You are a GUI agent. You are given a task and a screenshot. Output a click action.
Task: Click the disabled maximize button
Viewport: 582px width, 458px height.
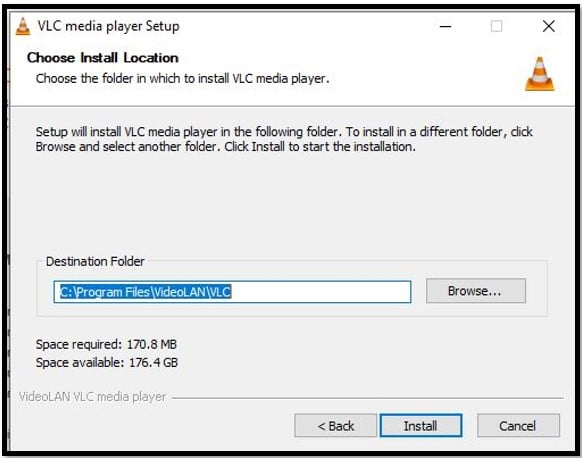pos(497,26)
